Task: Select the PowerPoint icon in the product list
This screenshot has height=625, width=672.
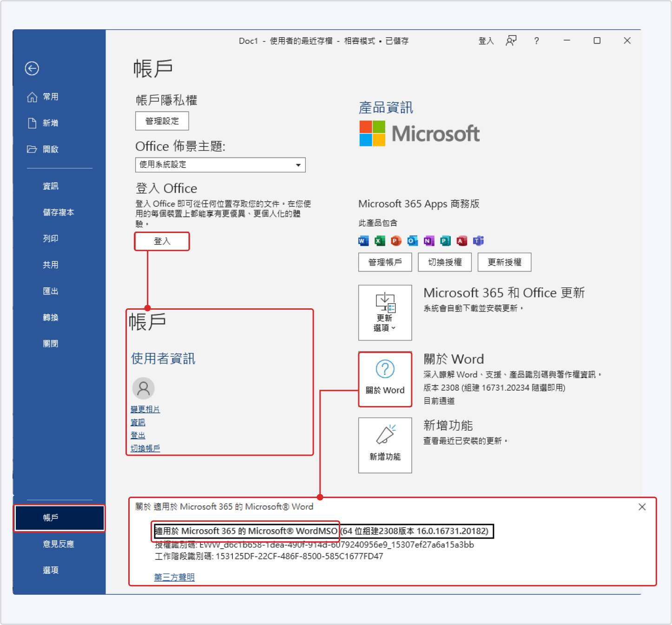Action: pos(395,240)
